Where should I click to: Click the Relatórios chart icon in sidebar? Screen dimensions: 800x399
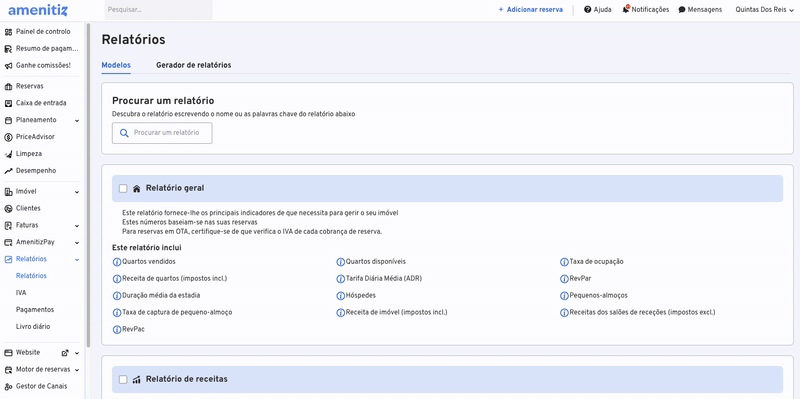tap(8, 259)
